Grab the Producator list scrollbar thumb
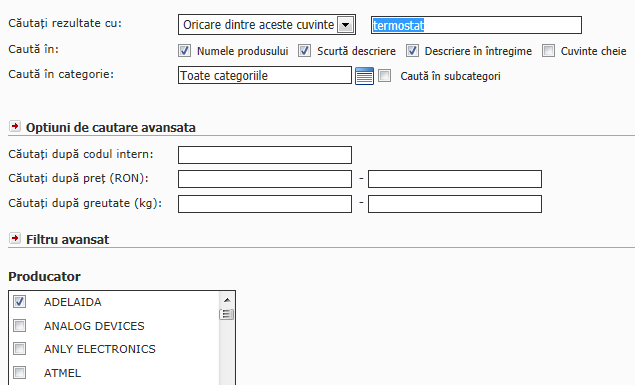Viewport: 635px width, 385px height. (x=227, y=314)
